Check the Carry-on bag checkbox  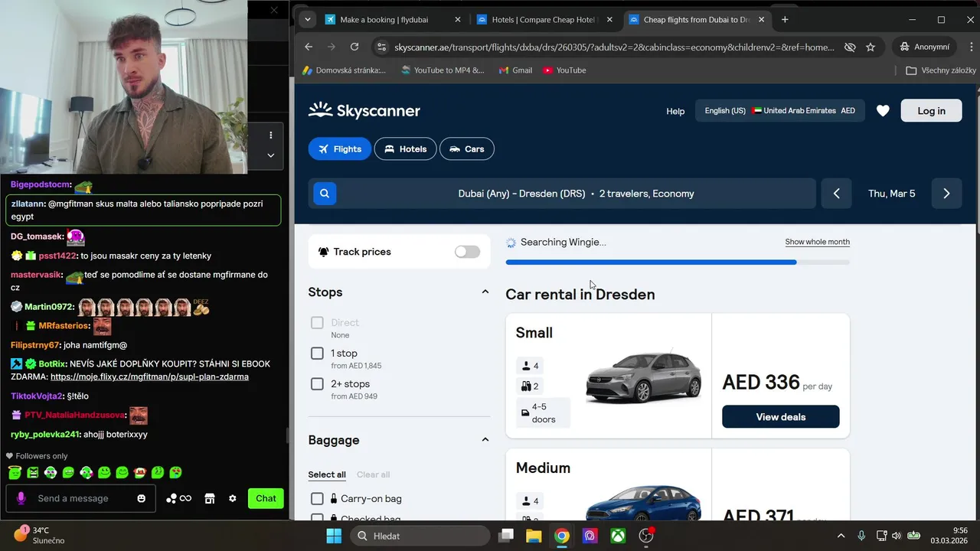point(317,499)
